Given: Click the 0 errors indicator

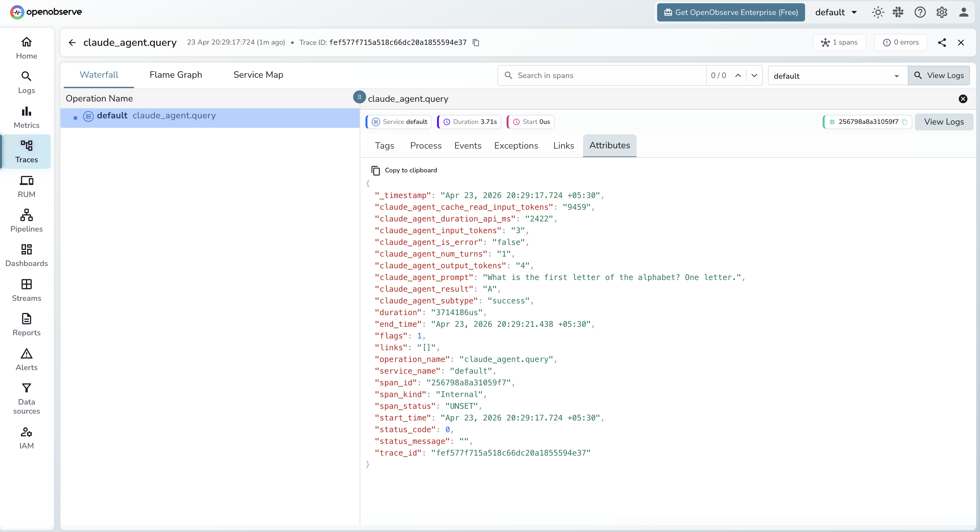Looking at the screenshot, I should tap(901, 42).
